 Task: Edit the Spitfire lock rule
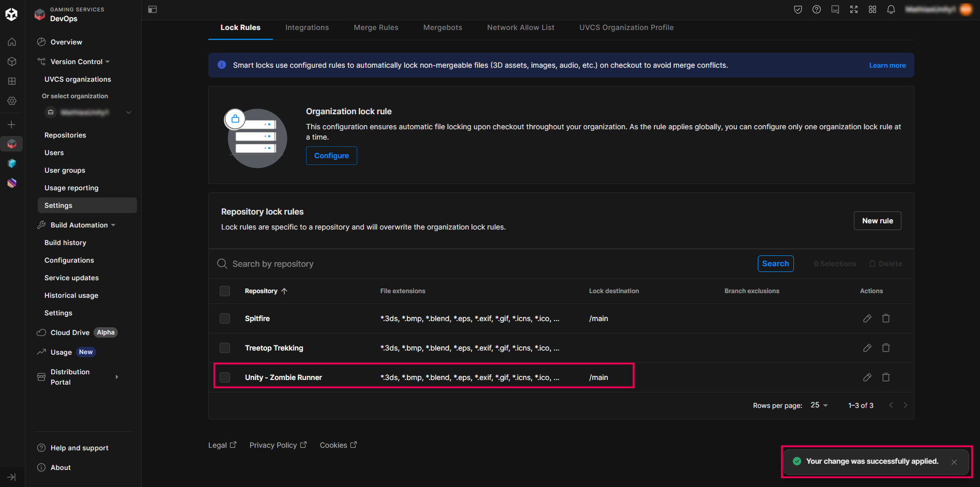pyautogui.click(x=867, y=318)
